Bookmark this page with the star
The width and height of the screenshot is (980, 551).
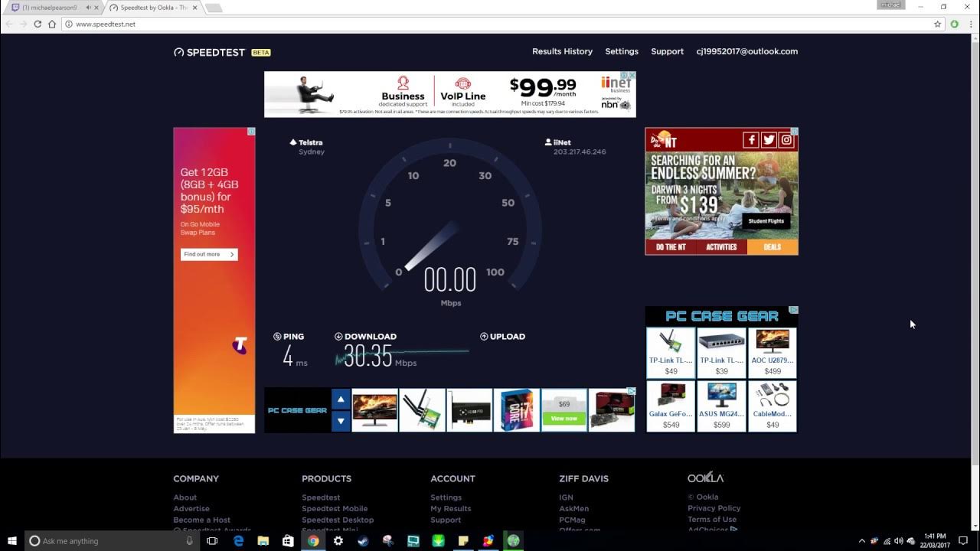click(937, 24)
